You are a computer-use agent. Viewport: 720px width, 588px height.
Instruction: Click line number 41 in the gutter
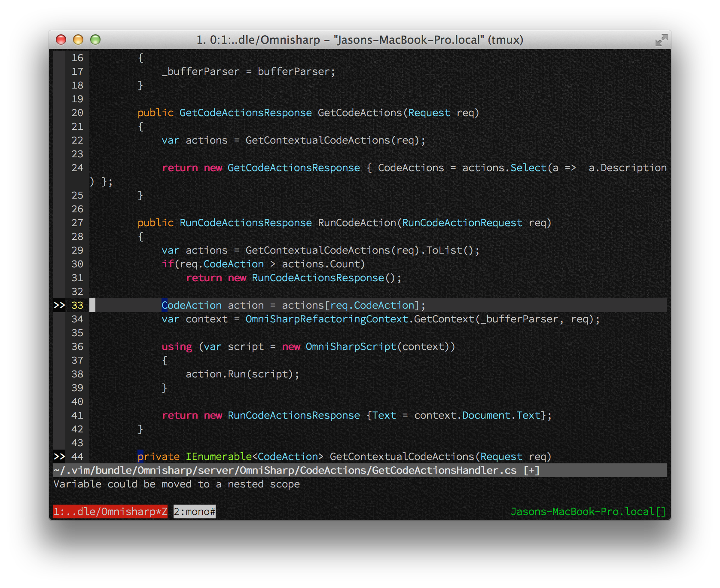pos(77,415)
